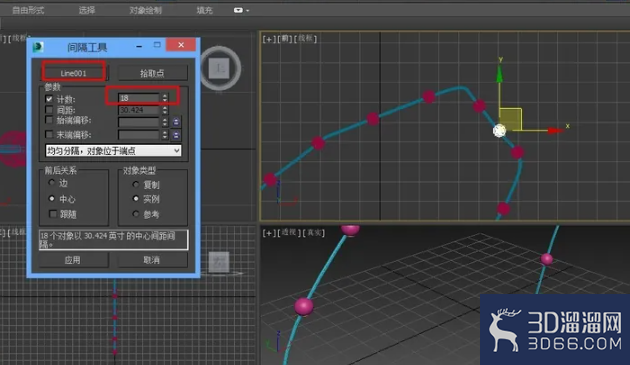This screenshot has width=630, height=365.
Task: Select the 复制 (Copy) object type
Action: [136, 185]
